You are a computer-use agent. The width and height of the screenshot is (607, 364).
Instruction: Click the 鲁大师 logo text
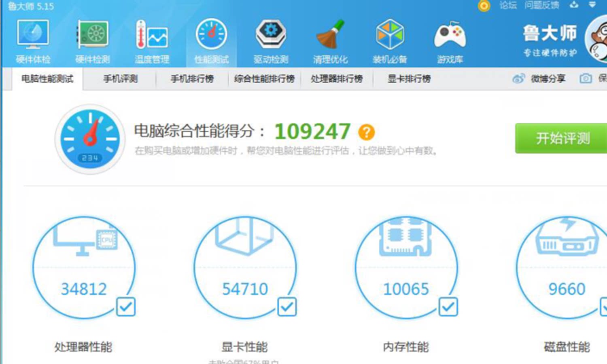(550, 34)
